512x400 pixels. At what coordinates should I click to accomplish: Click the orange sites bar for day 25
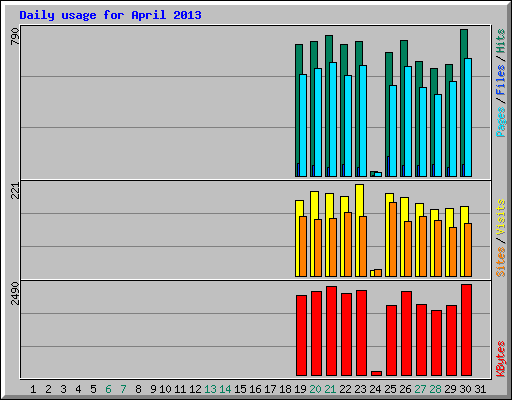(x=393, y=239)
